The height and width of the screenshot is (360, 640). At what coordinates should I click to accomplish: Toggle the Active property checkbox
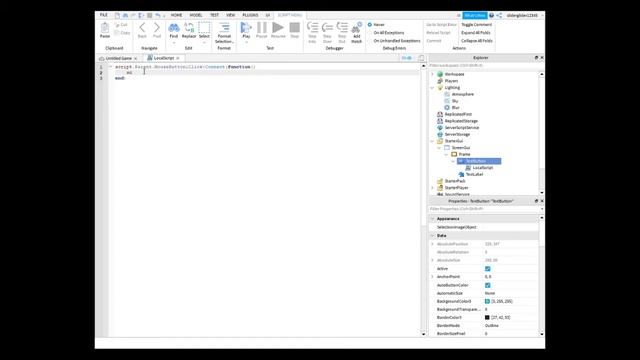487,269
